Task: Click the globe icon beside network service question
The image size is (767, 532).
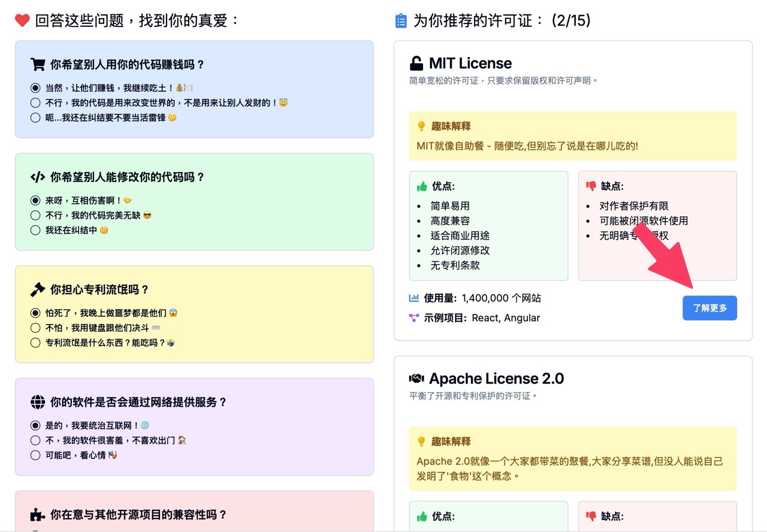Action: point(38,402)
